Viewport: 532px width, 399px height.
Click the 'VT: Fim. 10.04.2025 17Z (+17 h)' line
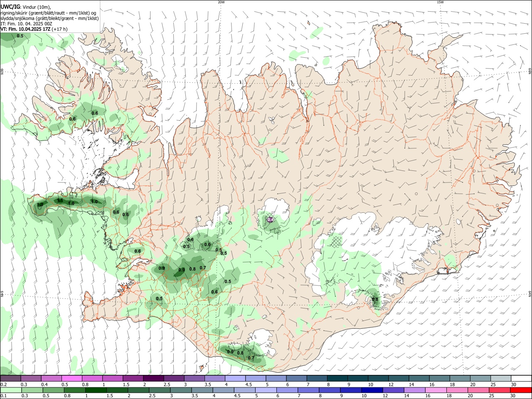click(34, 29)
